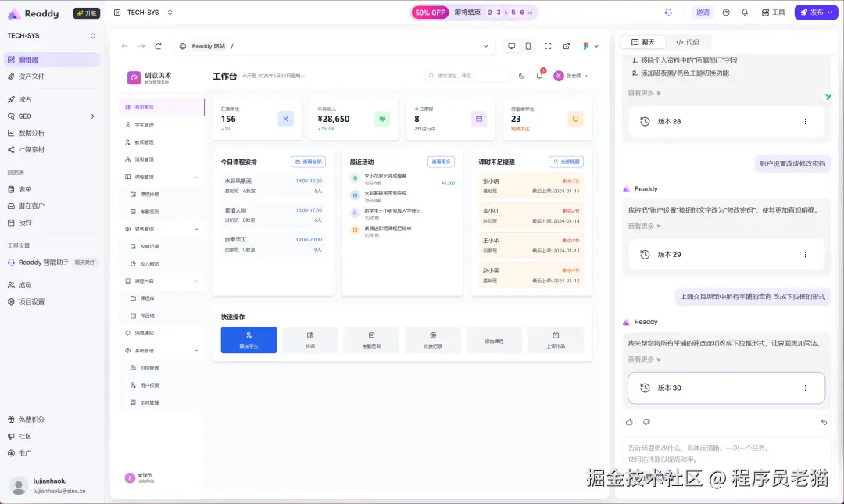844x504 pixels.
Task: Click the 邀请 invite link in top bar
Action: 703,13
